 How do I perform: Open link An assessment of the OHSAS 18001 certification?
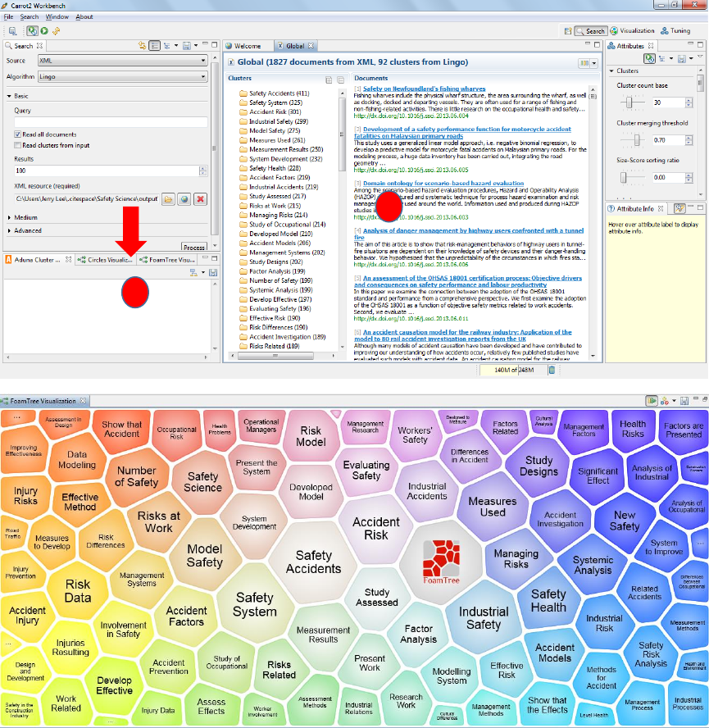pos(468,281)
